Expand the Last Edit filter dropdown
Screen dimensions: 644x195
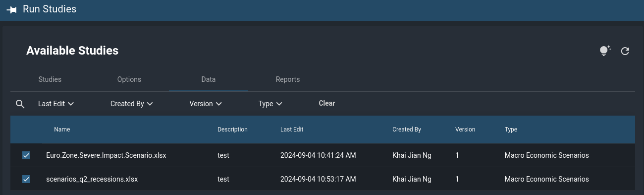click(x=56, y=104)
